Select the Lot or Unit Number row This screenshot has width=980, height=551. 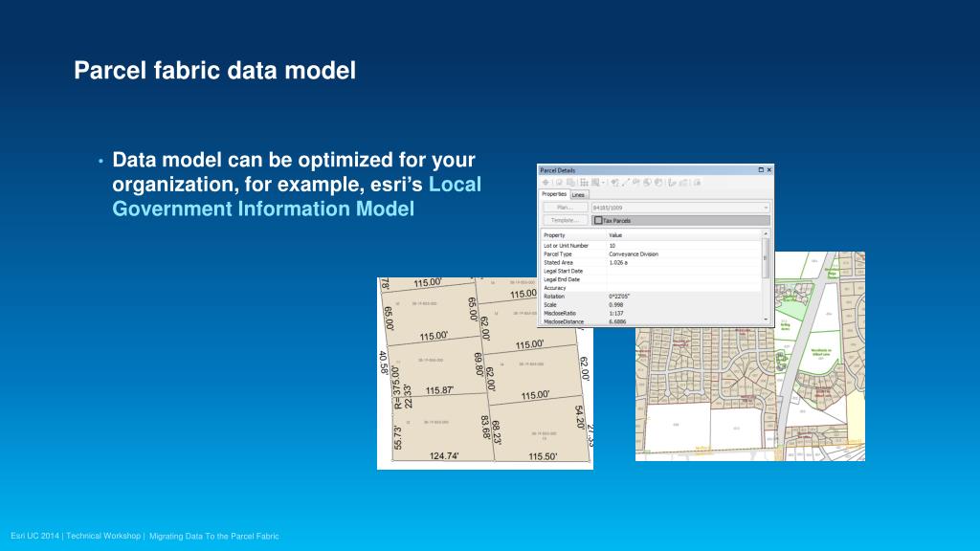(x=651, y=246)
